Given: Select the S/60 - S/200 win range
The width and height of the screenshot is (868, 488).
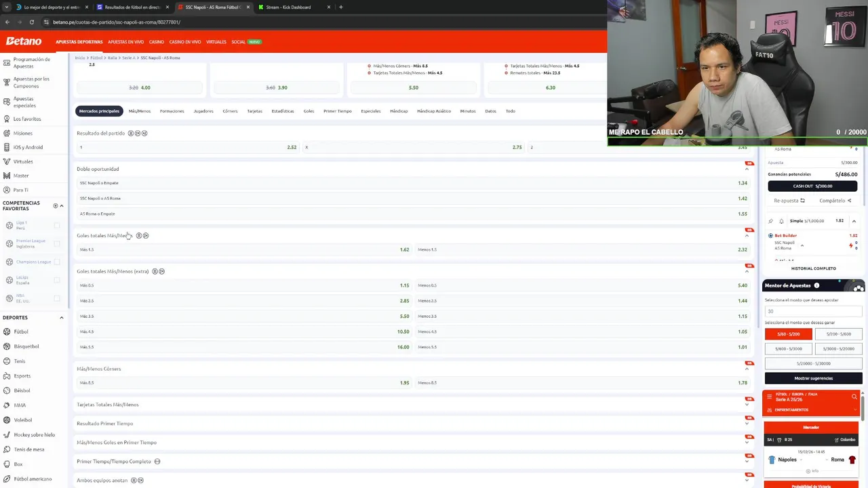Looking at the screenshot, I should [x=788, y=334].
